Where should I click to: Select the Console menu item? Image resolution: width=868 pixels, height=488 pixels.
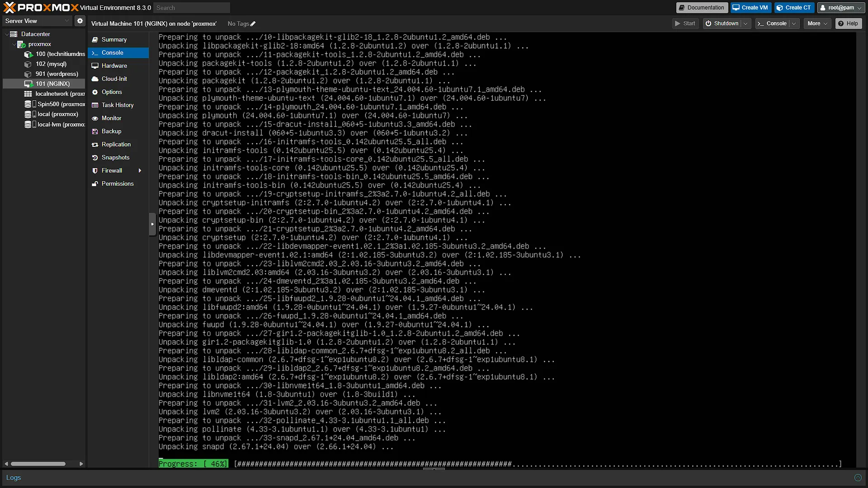point(118,53)
